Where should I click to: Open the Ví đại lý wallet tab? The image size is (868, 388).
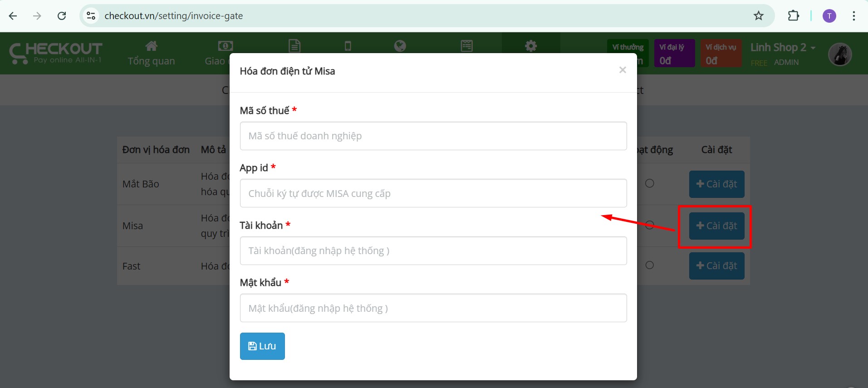tap(674, 54)
